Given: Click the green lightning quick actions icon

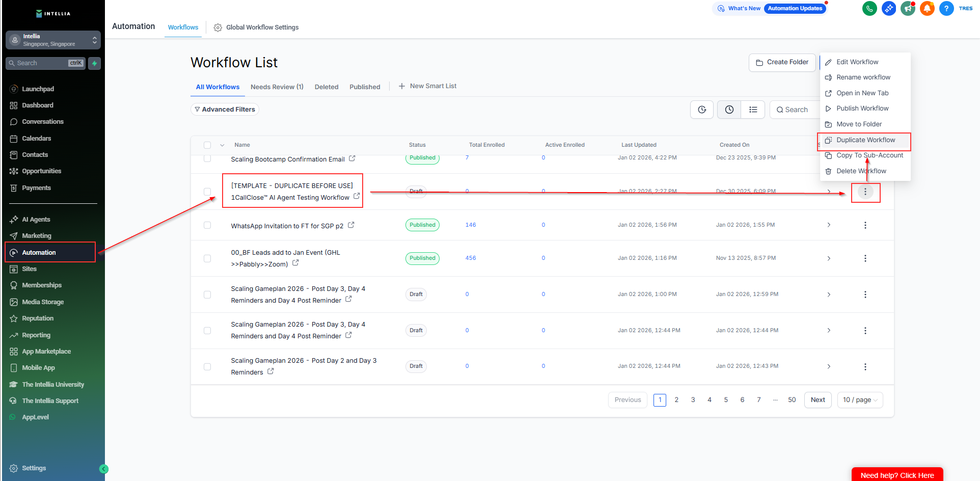Looking at the screenshot, I should click(94, 63).
